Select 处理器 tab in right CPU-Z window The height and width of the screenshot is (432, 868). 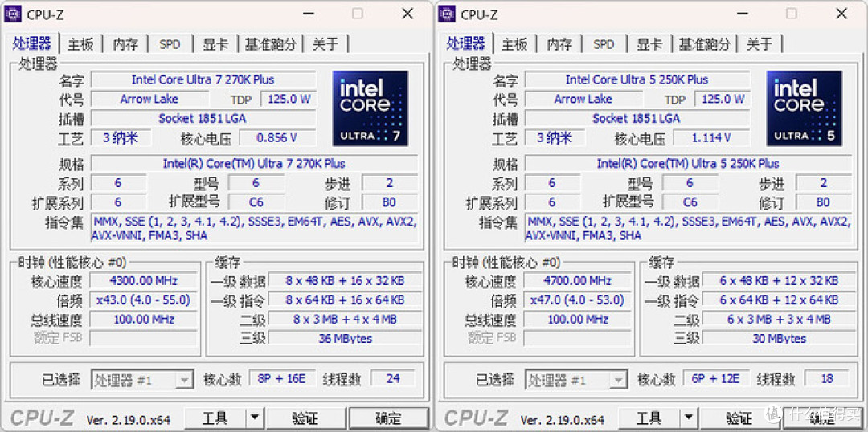(x=465, y=43)
